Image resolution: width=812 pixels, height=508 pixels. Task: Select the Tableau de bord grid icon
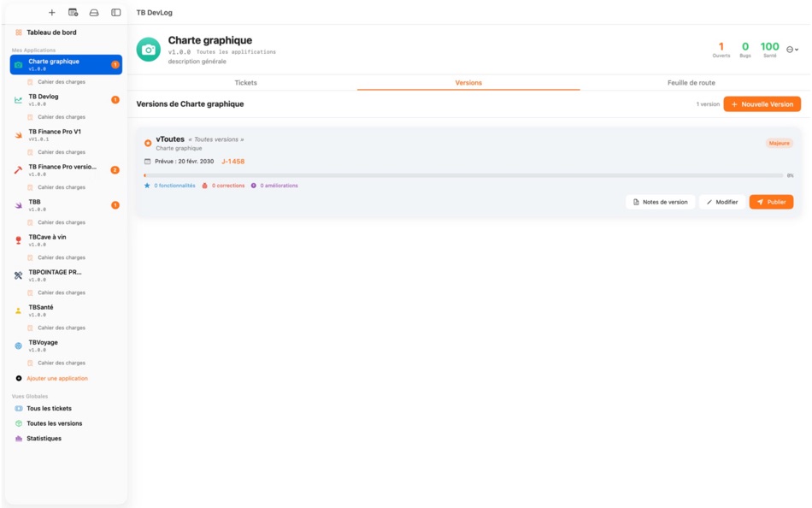[16, 32]
